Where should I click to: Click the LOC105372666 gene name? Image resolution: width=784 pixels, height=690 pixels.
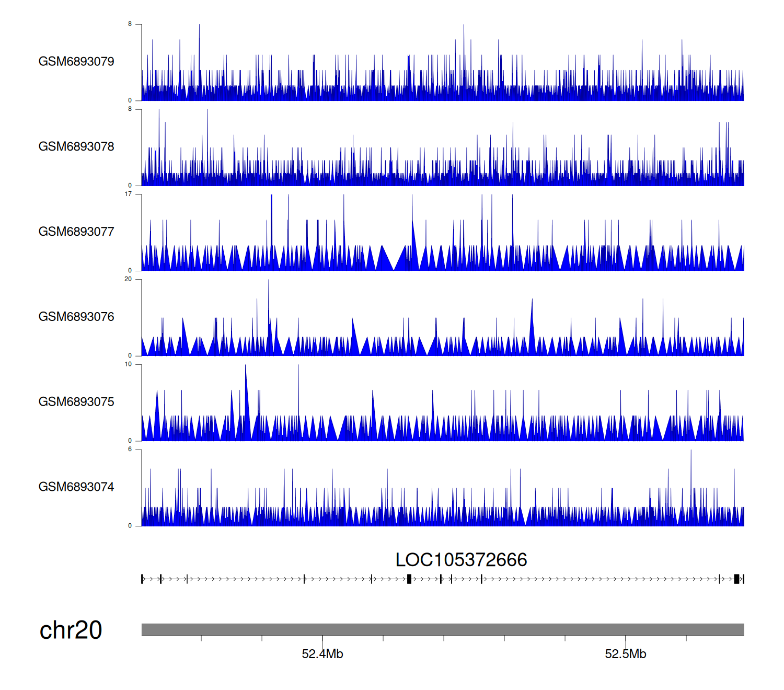pos(461,560)
